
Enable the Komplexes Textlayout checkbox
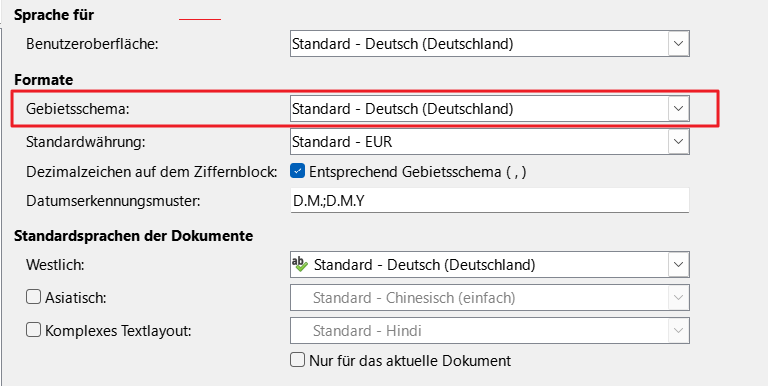click(x=33, y=330)
